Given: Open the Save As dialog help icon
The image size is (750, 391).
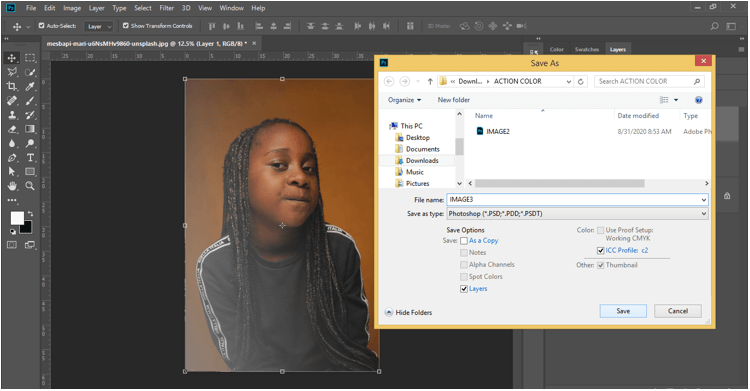Looking at the screenshot, I should click(698, 100).
